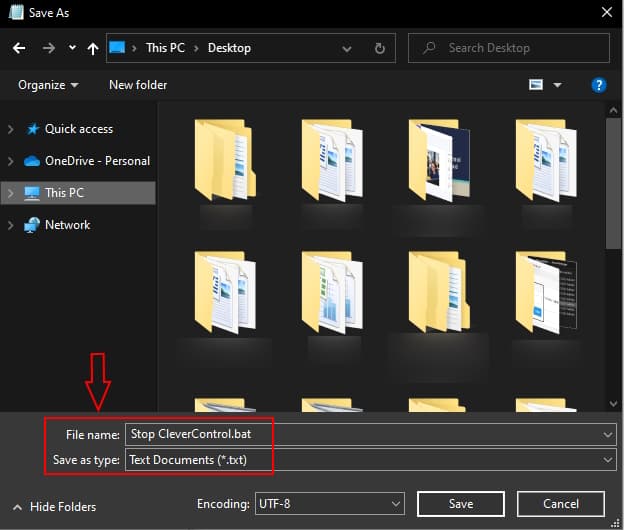624x530 pixels.
Task: Click the Notepad icon in title bar
Action: [x=16, y=12]
